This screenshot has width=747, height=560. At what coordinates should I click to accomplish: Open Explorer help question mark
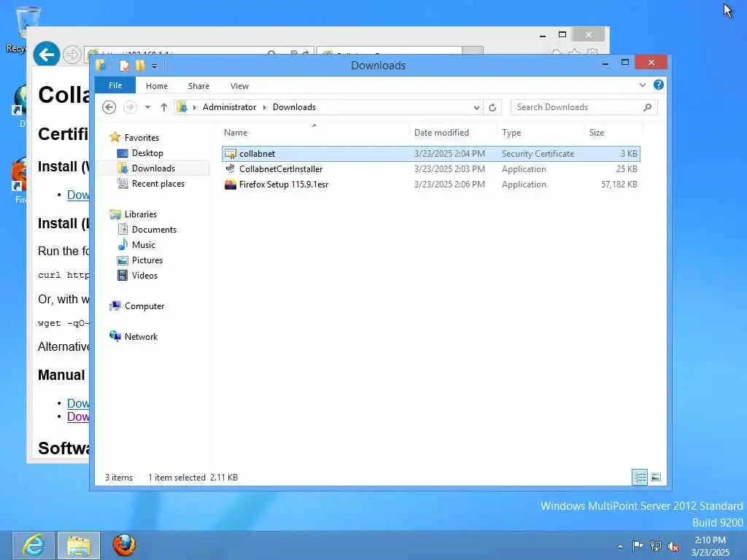(659, 85)
